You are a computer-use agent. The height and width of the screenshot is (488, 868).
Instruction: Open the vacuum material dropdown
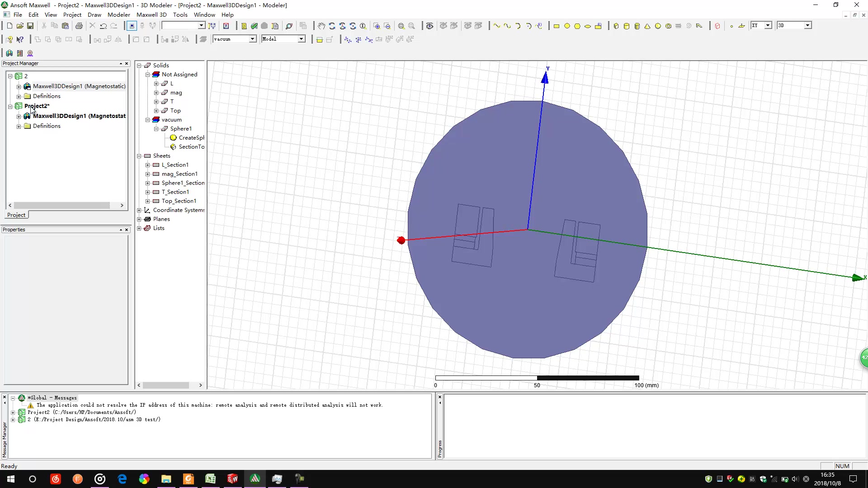click(253, 39)
